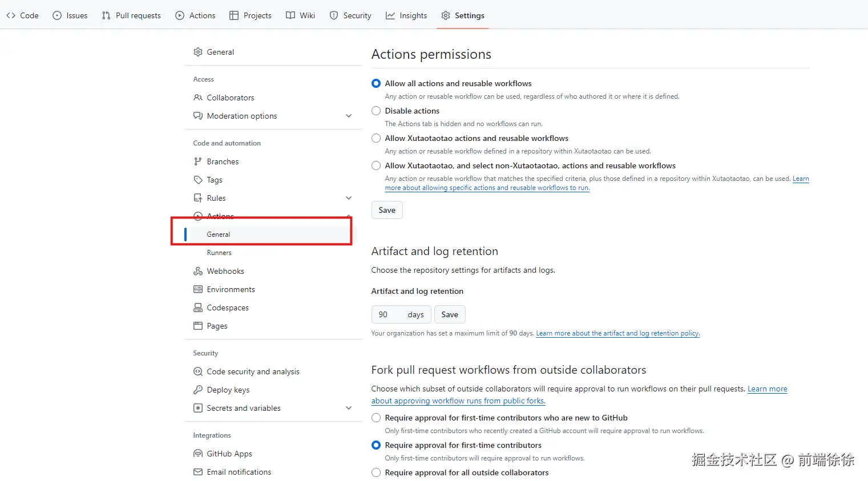Click the Codespaces icon in sidebar
The height and width of the screenshot is (481, 868).
[x=198, y=308]
